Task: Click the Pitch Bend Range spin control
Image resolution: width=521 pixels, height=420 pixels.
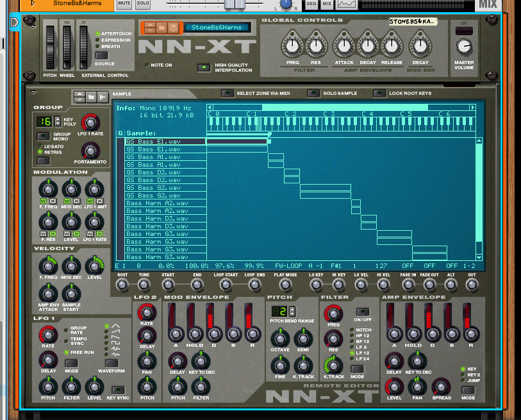Action: click(292, 312)
